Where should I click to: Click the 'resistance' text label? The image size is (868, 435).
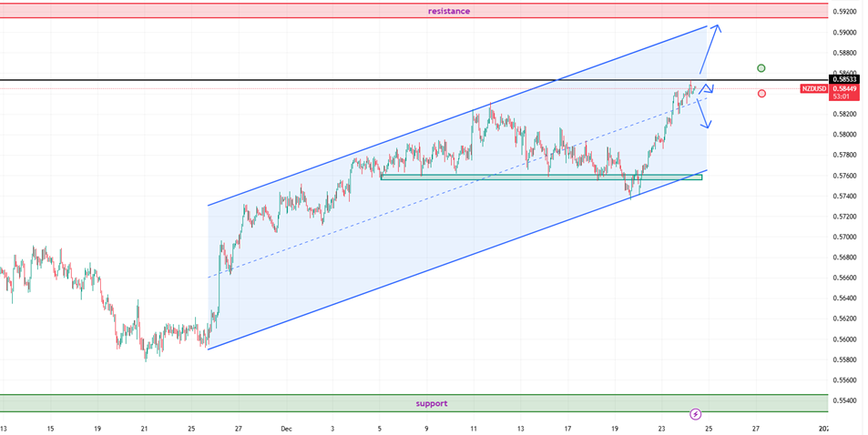(449, 11)
